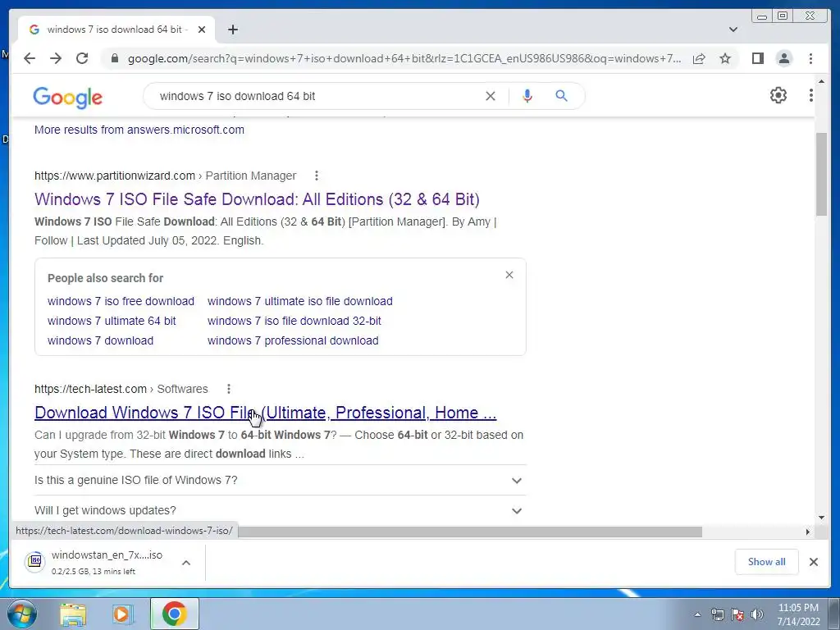Bookmark this page with the star icon
840x630 pixels.
tap(725, 58)
